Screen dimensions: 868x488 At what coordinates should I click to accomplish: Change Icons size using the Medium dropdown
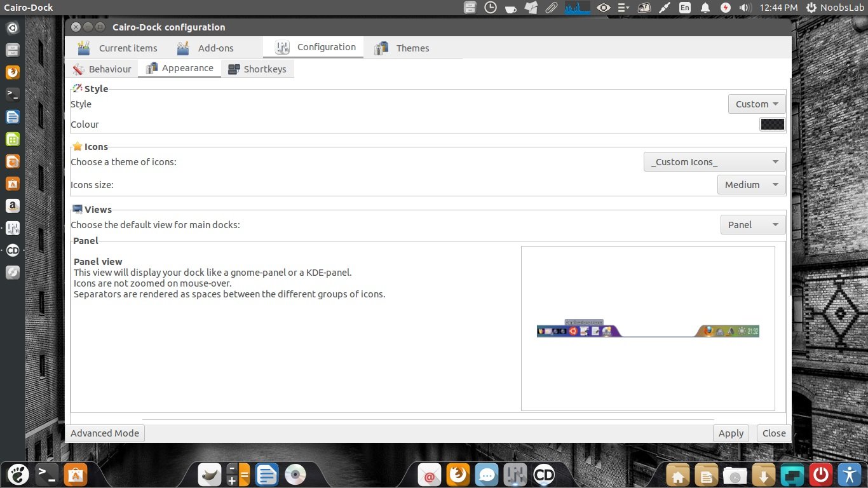[751, 184]
